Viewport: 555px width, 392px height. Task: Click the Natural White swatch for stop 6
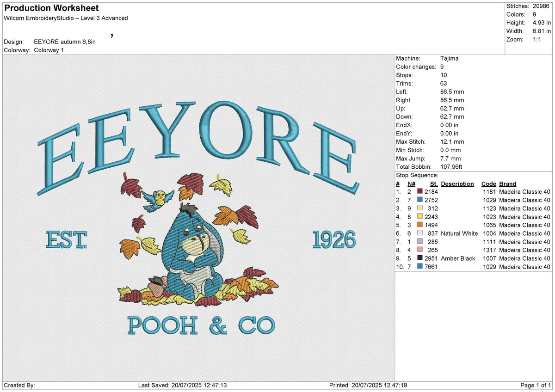(x=420, y=233)
